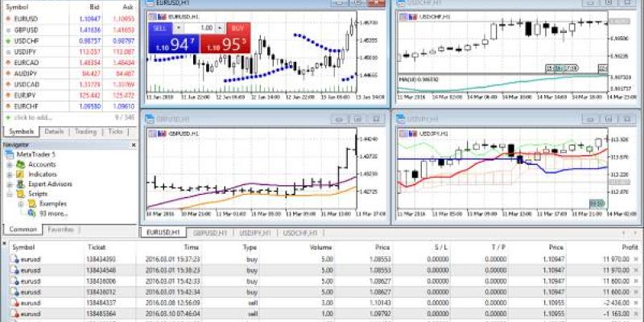Close the Navigator panel with its x
The height and width of the screenshot is (322, 644).
coord(134,145)
